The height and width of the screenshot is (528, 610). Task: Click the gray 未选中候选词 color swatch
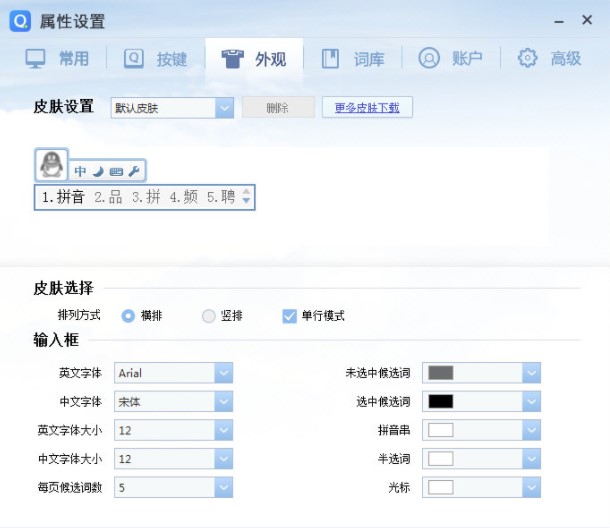point(440,373)
